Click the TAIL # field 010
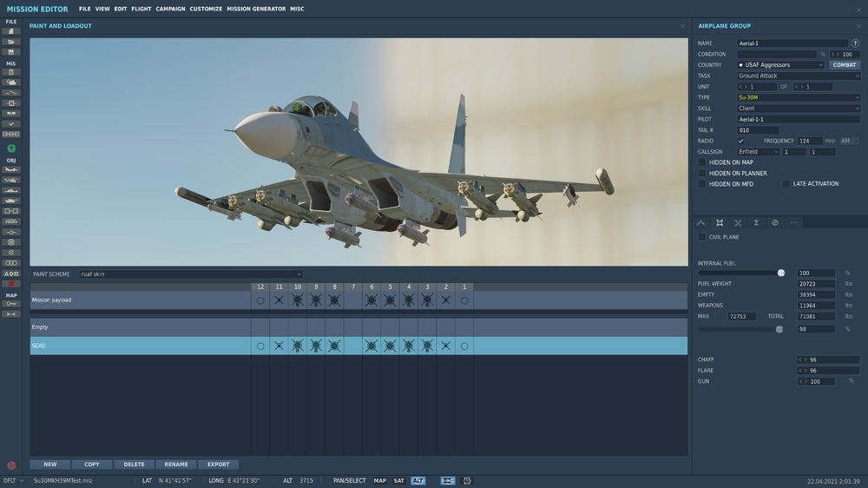This screenshot has height=488, width=868. coord(758,130)
